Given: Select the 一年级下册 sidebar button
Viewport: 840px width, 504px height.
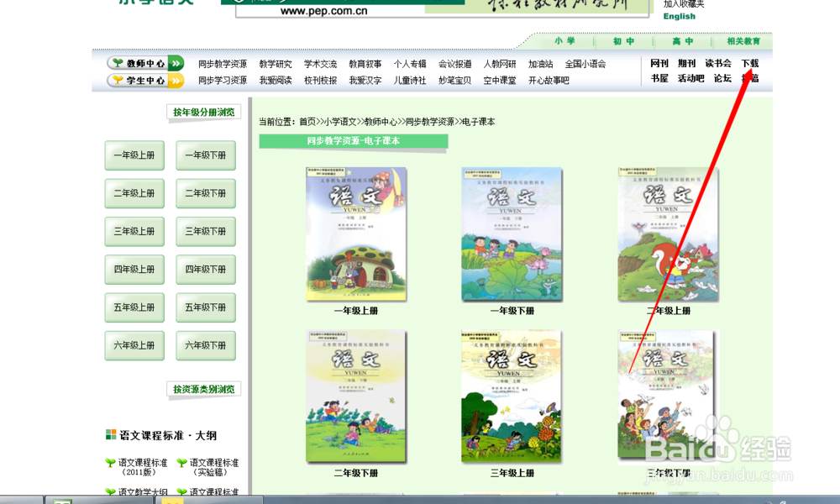Looking at the screenshot, I should (206, 155).
